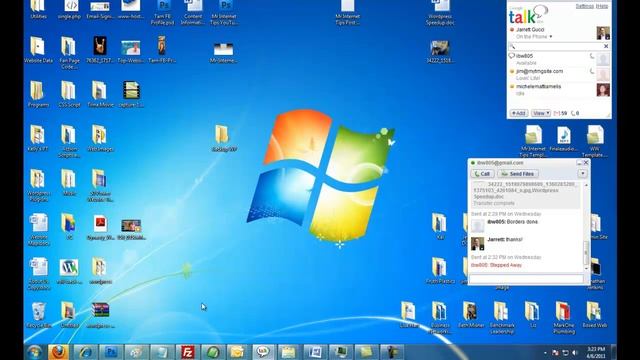Image resolution: width=640 pixels, height=360 pixels.
Task: Select the Utilities folder on the desktop
Action: pos(38,10)
